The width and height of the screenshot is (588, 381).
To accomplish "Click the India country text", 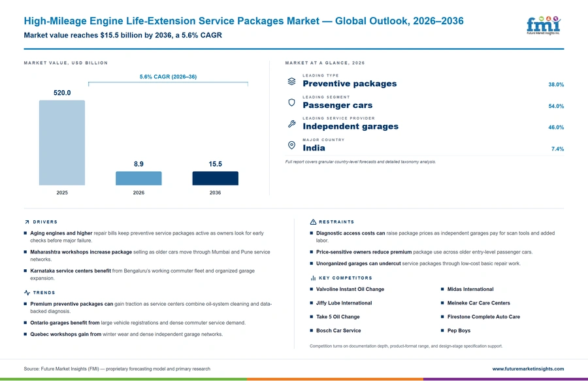I will tap(314, 148).
